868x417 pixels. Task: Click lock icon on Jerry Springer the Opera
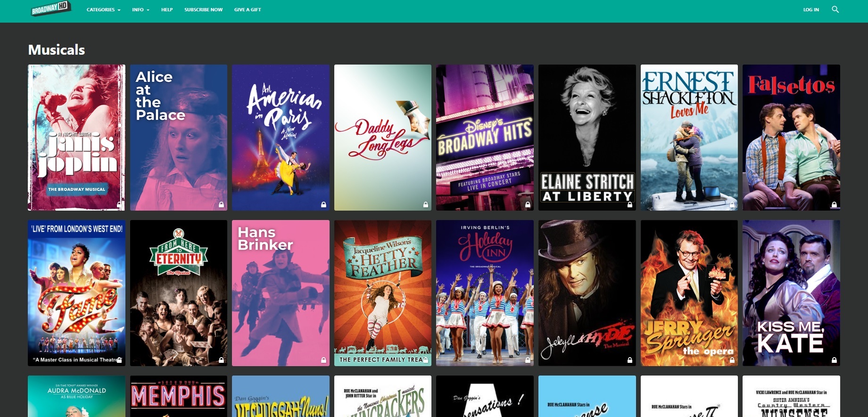pos(732,360)
